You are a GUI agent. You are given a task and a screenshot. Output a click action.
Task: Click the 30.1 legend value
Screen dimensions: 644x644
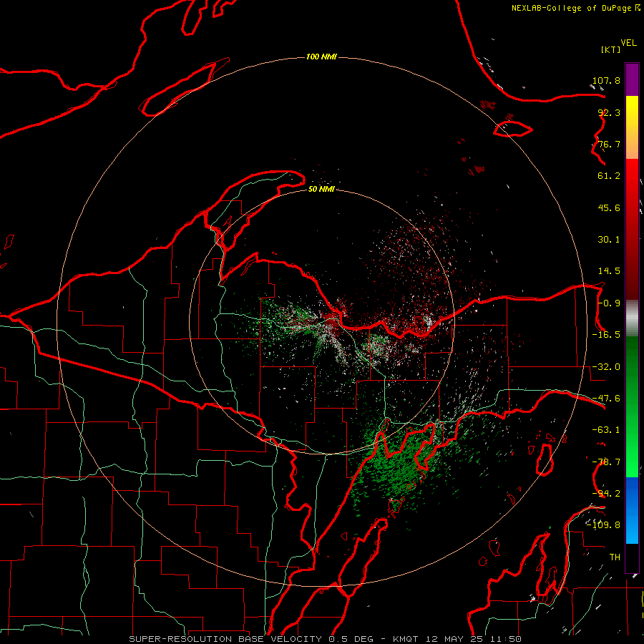coord(609,240)
